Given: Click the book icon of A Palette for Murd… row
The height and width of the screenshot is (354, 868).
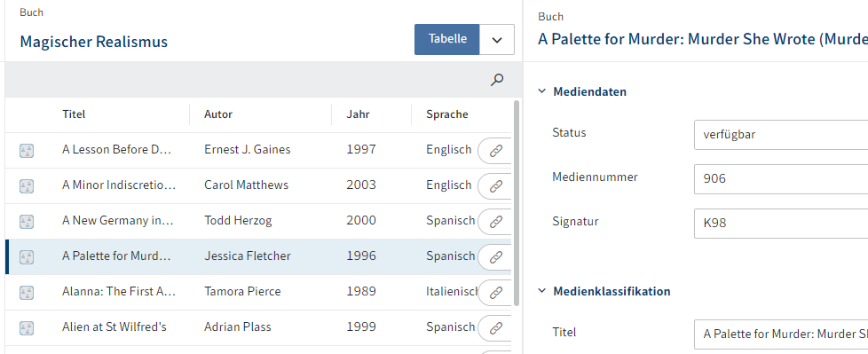Looking at the screenshot, I should coord(27,256).
